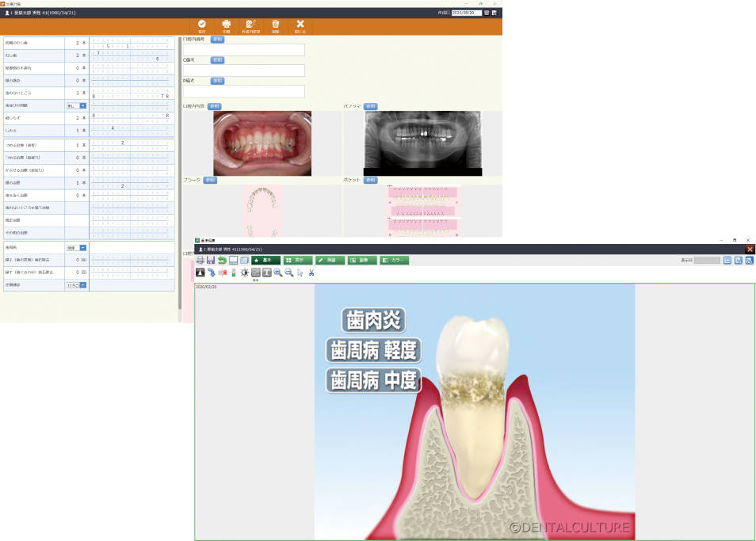Click the checkmark save icon in orange toolbar
The image size is (756, 541).
click(x=201, y=24)
